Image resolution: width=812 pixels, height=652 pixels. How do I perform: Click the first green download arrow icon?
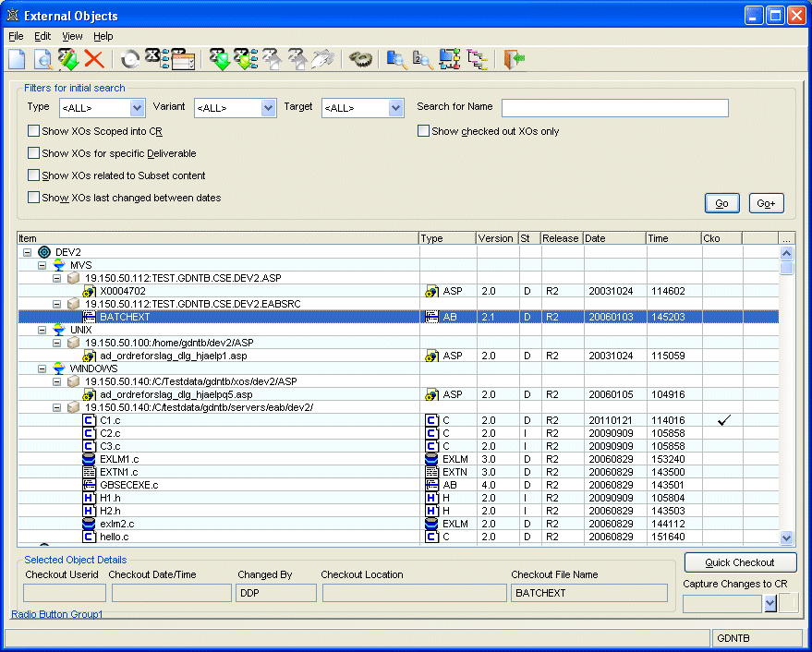tap(219, 60)
